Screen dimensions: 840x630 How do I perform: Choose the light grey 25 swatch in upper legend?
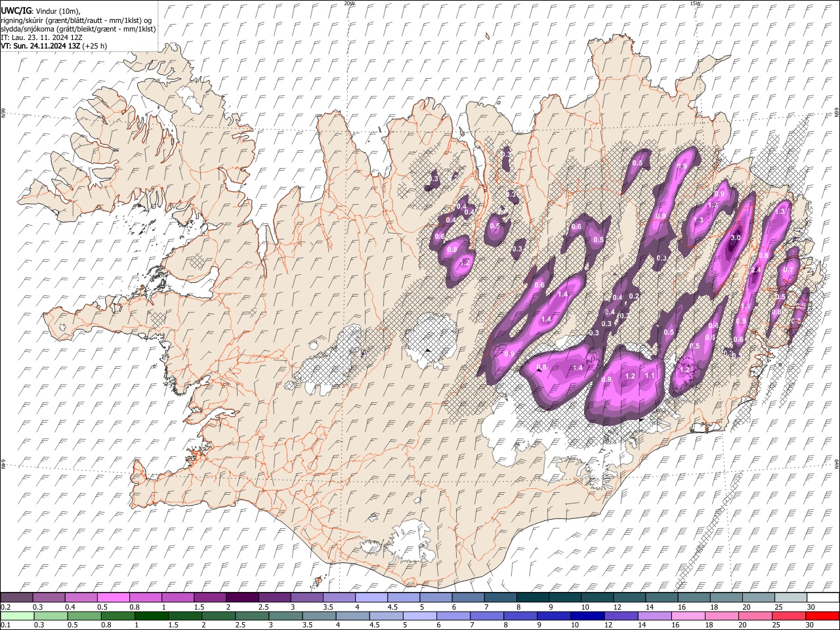pyautogui.click(x=791, y=597)
